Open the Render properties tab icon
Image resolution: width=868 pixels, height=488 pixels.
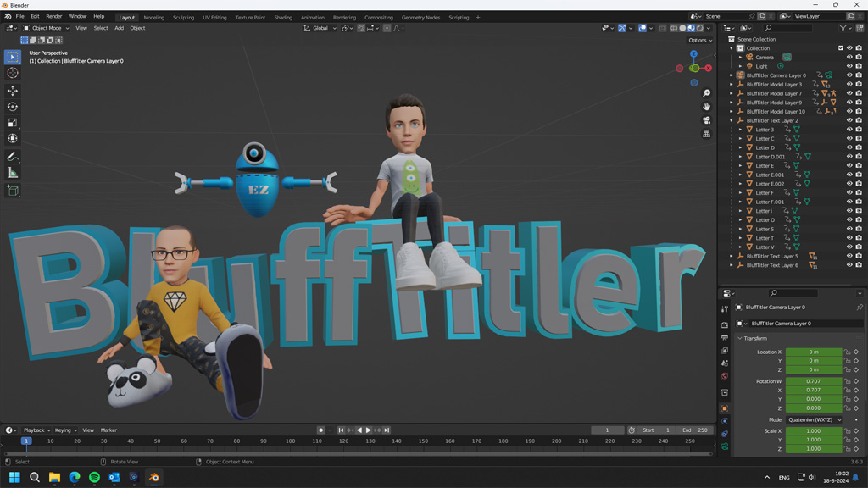click(x=725, y=324)
